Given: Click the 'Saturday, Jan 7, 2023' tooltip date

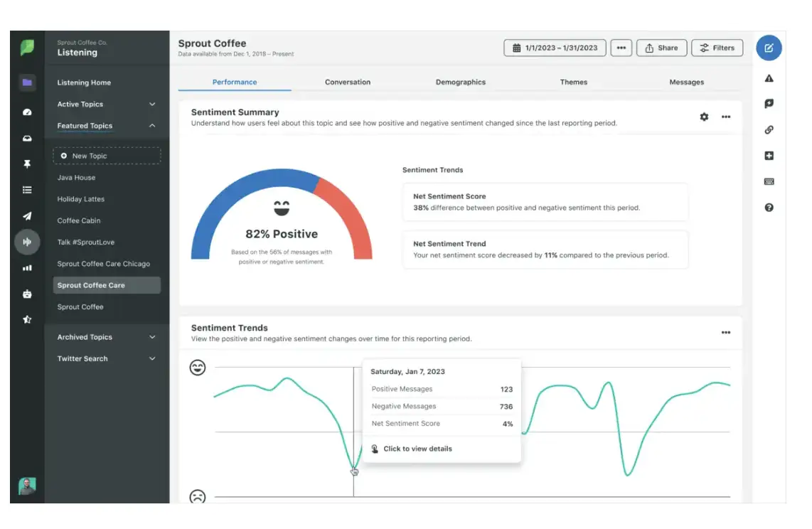Looking at the screenshot, I should click(x=407, y=372).
